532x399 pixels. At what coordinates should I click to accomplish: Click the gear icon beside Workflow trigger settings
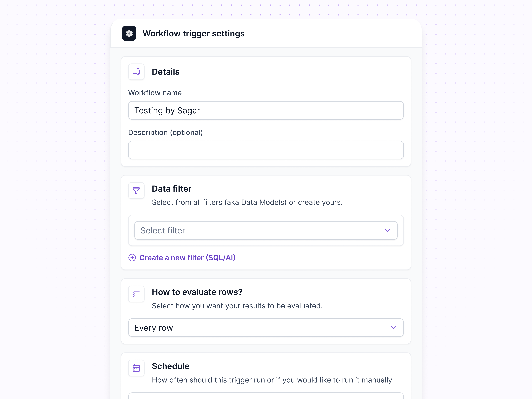click(x=129, y=34)
